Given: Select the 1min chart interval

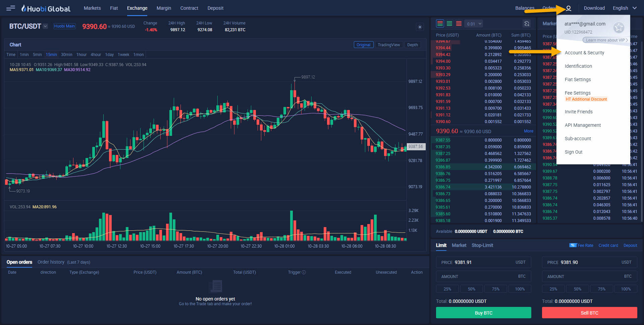Looking at the screenshot, I should pyautogui.click(x=24, y=54).
